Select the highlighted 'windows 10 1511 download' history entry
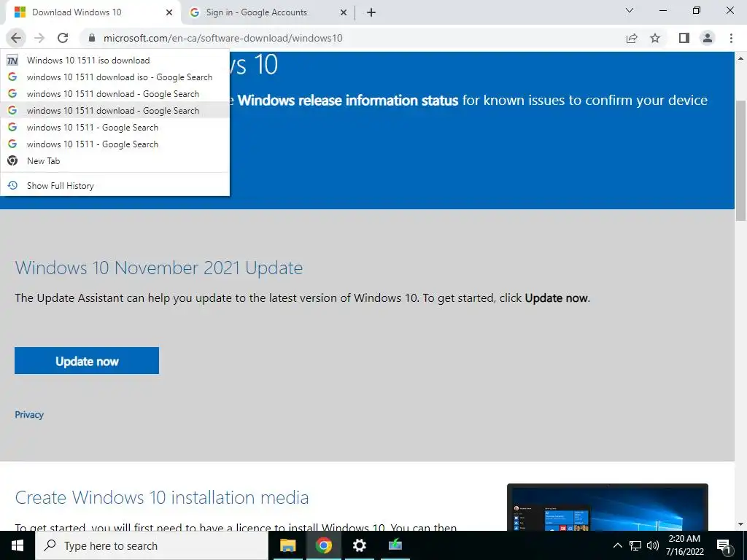Screen dimensions: 747x560 pos(115,111)
